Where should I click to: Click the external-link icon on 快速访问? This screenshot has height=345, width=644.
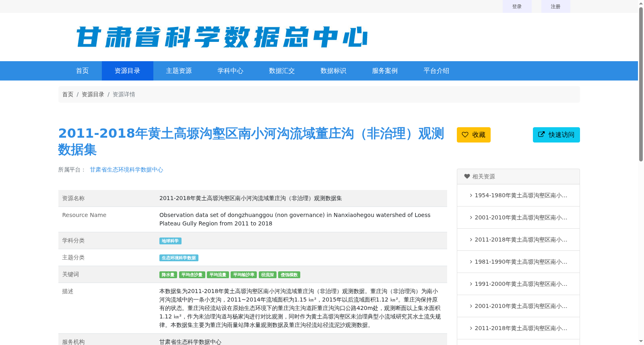coord(541,134)
